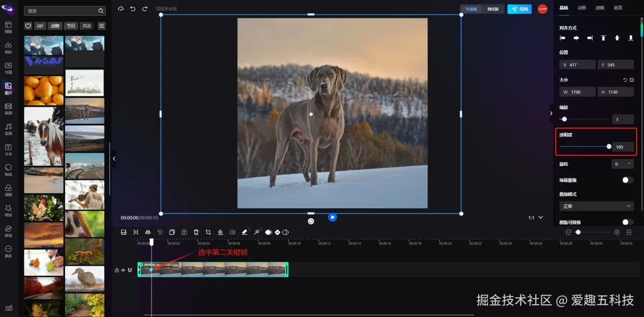
Task: Click the mirror flip tool
Action: point(148,232)
